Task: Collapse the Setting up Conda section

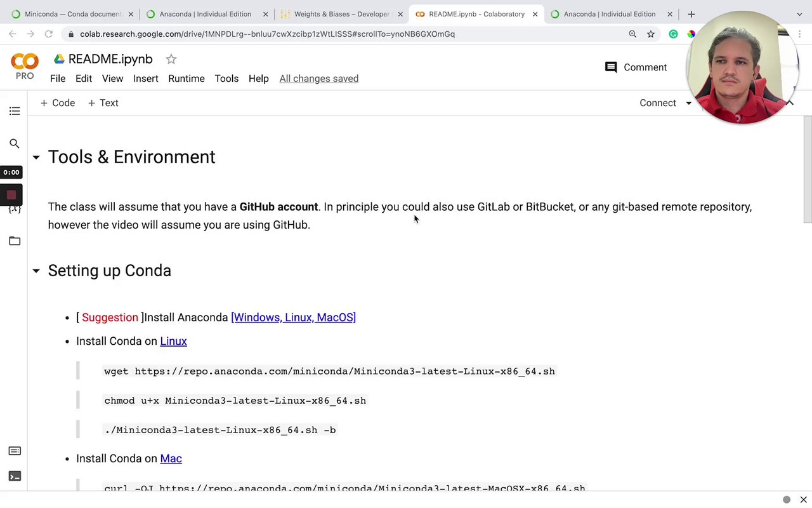Action: (36, 271)
